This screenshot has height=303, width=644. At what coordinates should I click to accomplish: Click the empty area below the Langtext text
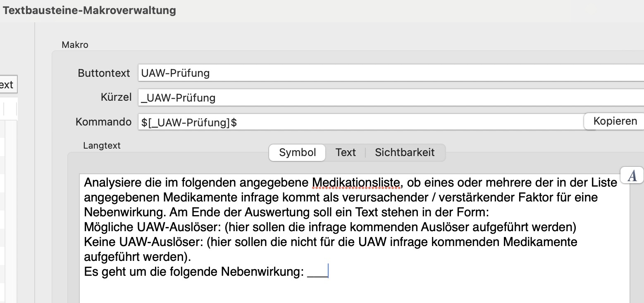click(354, 292)
